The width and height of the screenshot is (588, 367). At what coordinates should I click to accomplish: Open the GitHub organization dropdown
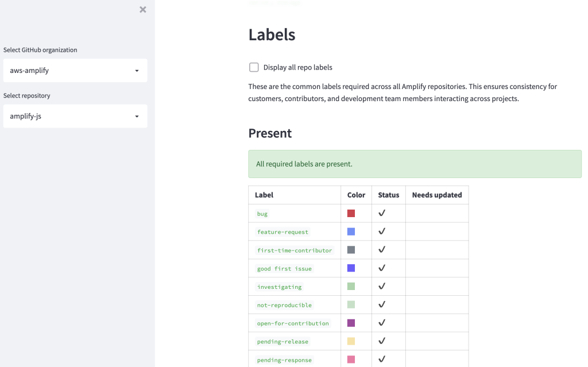click(75, 70)
